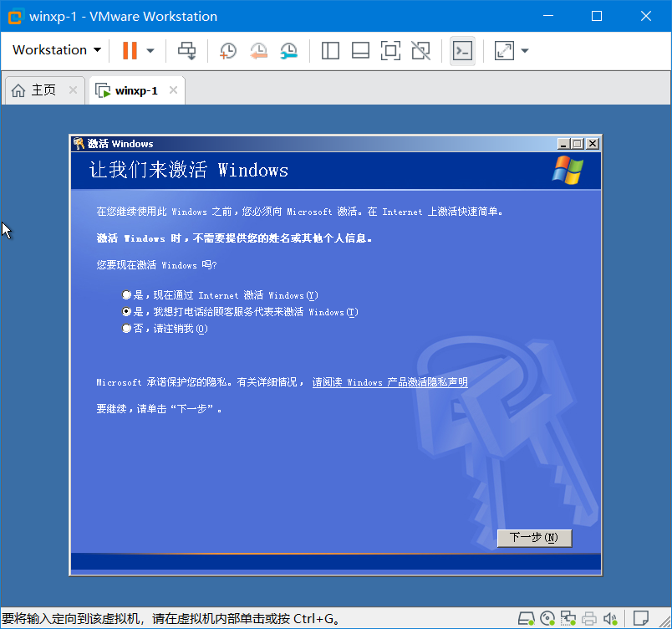
Task: Close the 主页 tab
Action: [x=74, y=90]
